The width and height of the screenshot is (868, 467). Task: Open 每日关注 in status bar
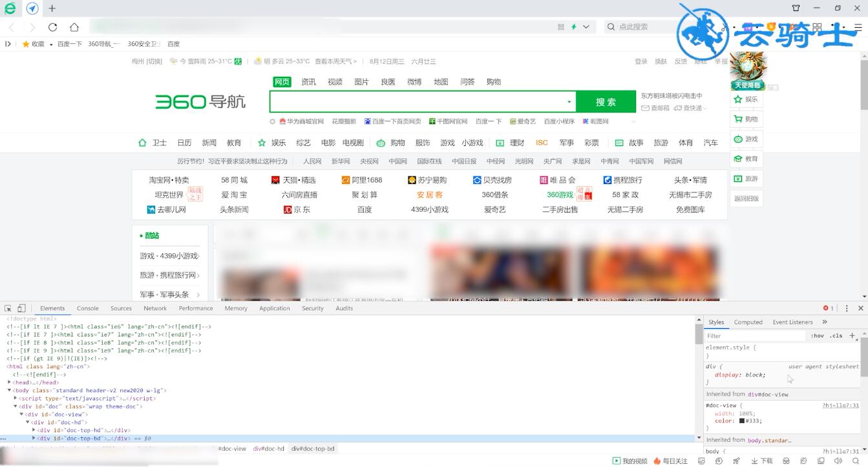[x=670, y=461]
